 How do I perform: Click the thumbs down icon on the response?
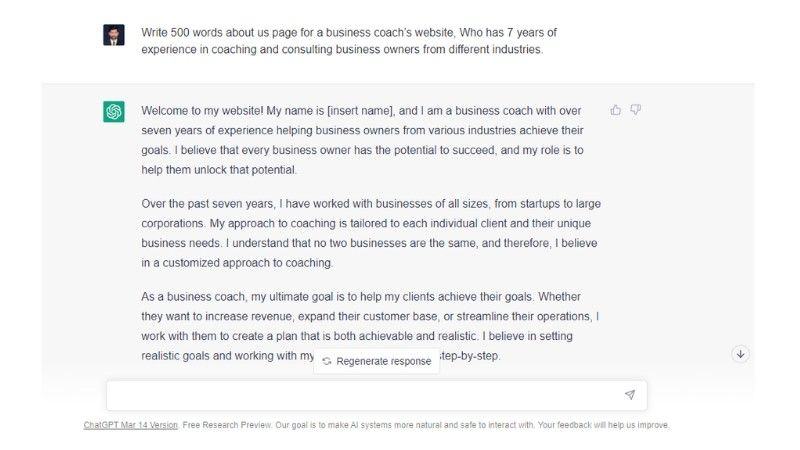(x=635, y=110)
